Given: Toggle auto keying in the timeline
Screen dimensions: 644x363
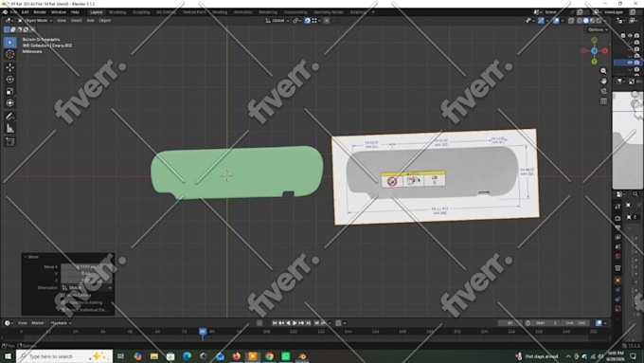Looking at the screenshot, I should [x=259, y=323].
